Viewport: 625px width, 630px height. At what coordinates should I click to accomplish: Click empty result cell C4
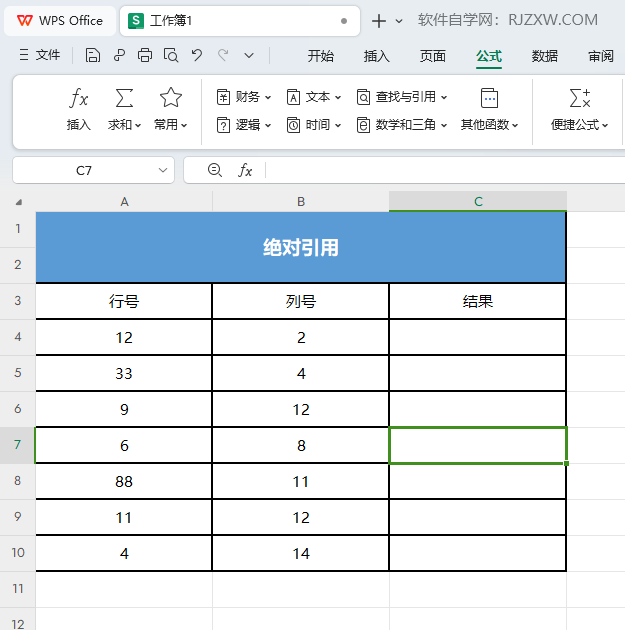[478, 337]
